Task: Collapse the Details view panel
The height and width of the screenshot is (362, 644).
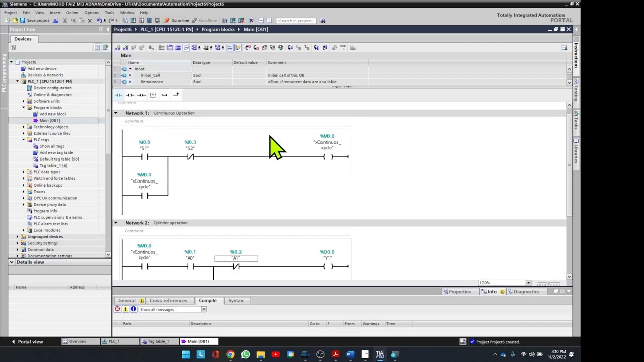Action: click(11, 262)
